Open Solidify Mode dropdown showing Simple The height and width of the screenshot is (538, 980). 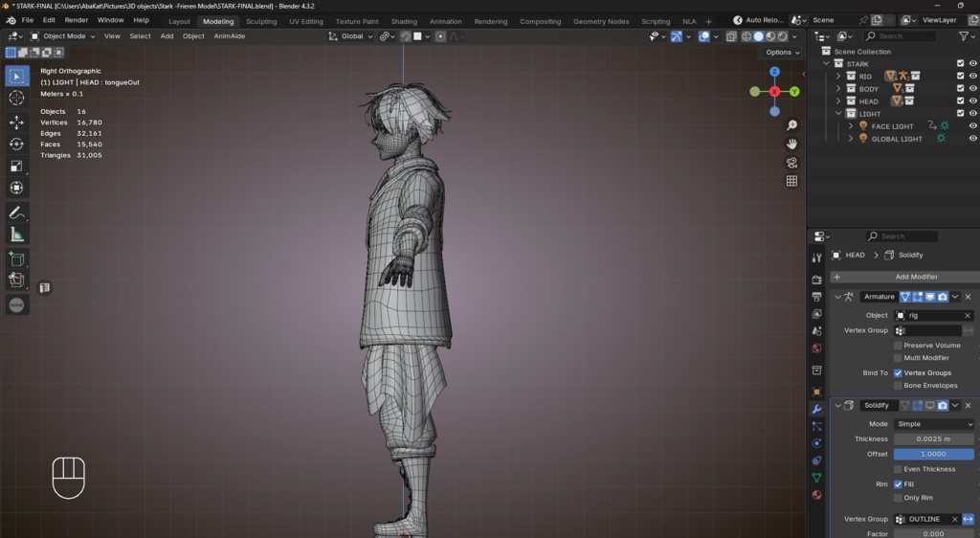tap(934, 424)
